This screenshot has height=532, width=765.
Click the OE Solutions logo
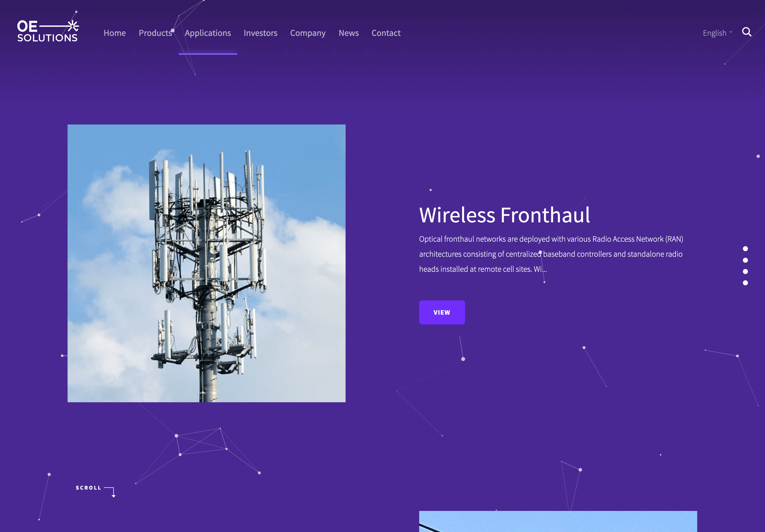tap(48, 31)
